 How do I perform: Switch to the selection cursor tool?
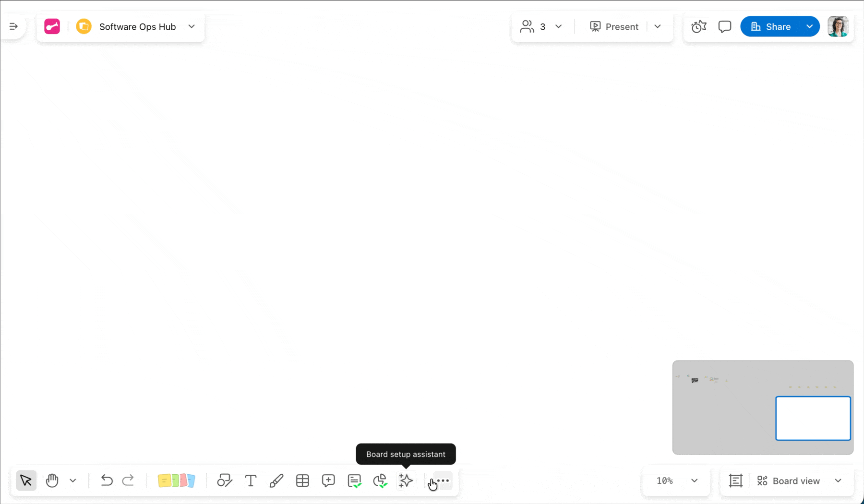(x=26, y=480)
